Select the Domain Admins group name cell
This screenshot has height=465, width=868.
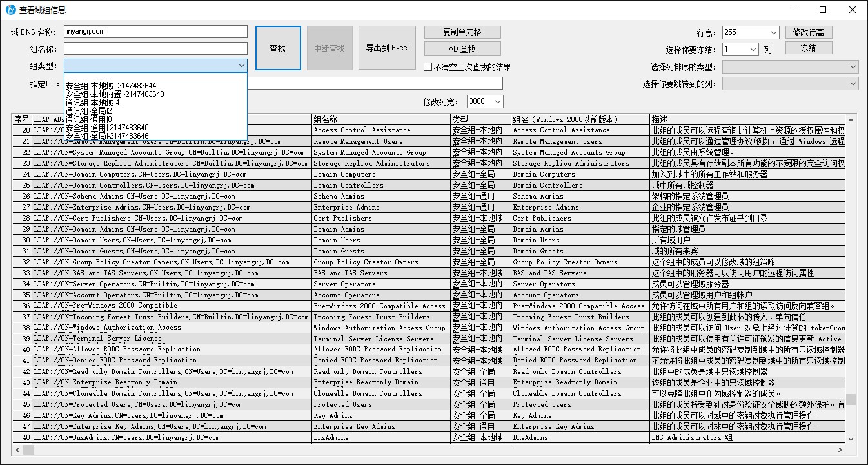[380, 229]
